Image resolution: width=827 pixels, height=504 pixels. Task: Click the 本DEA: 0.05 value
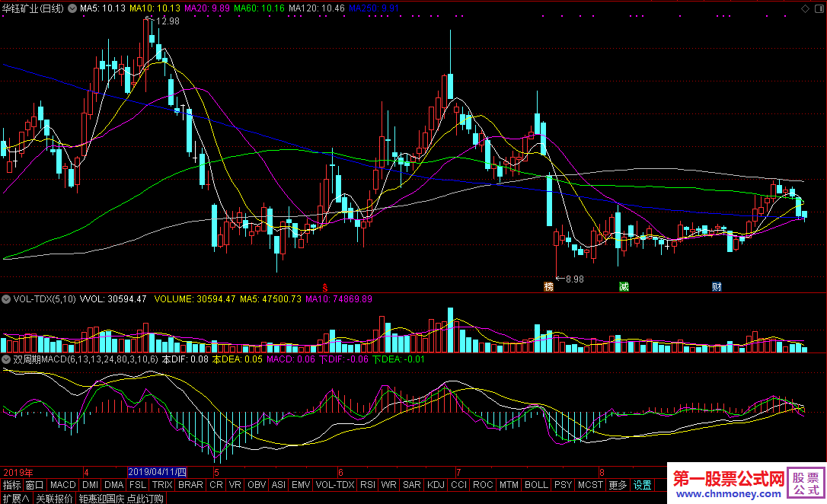[238, 359]
